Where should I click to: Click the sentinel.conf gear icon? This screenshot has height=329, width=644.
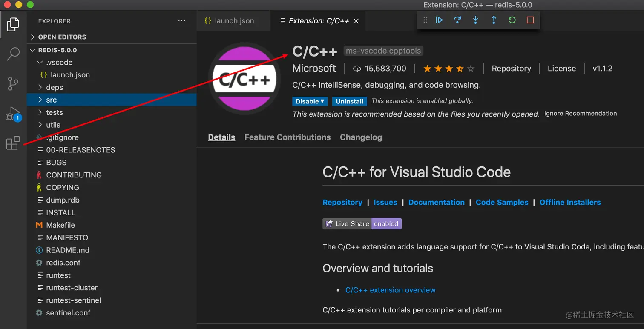point(39,313)
